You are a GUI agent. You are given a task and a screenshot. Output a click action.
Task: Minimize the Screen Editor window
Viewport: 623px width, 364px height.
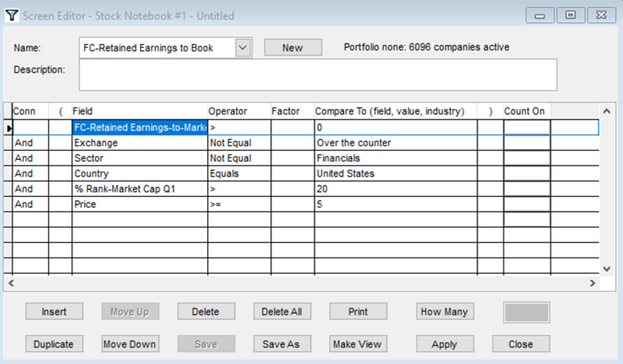[540, 15]
